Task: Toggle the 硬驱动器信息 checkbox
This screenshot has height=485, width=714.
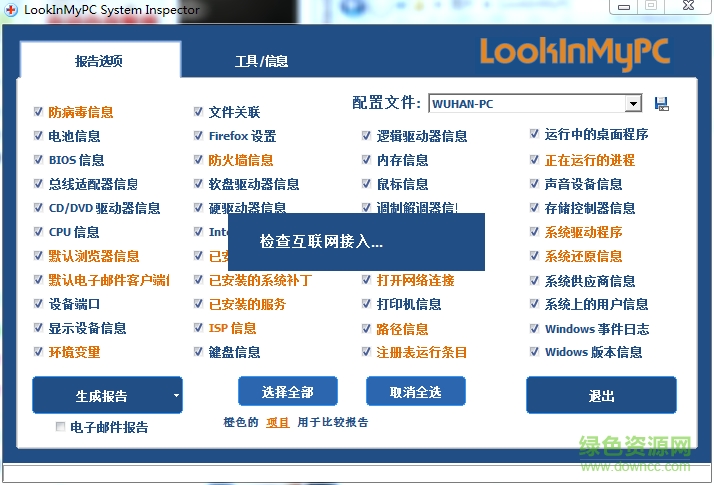Action: pos(198,208)
